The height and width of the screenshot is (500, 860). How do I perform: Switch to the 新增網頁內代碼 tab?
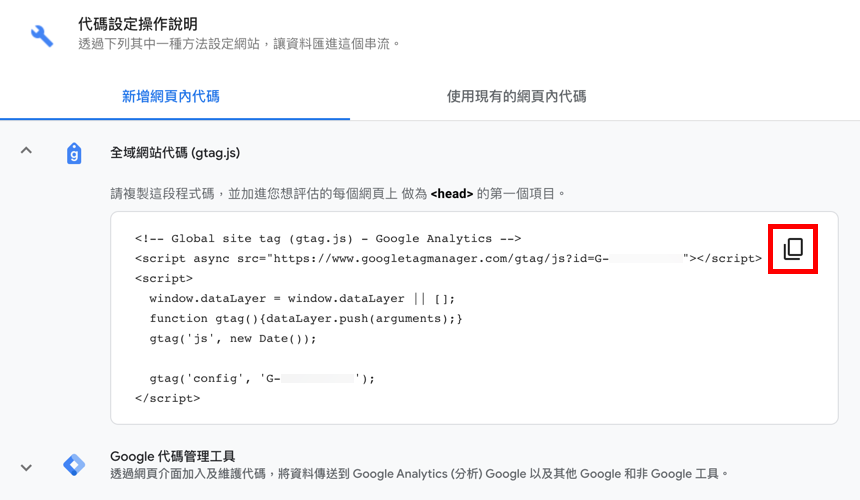[x=171, y=96]
